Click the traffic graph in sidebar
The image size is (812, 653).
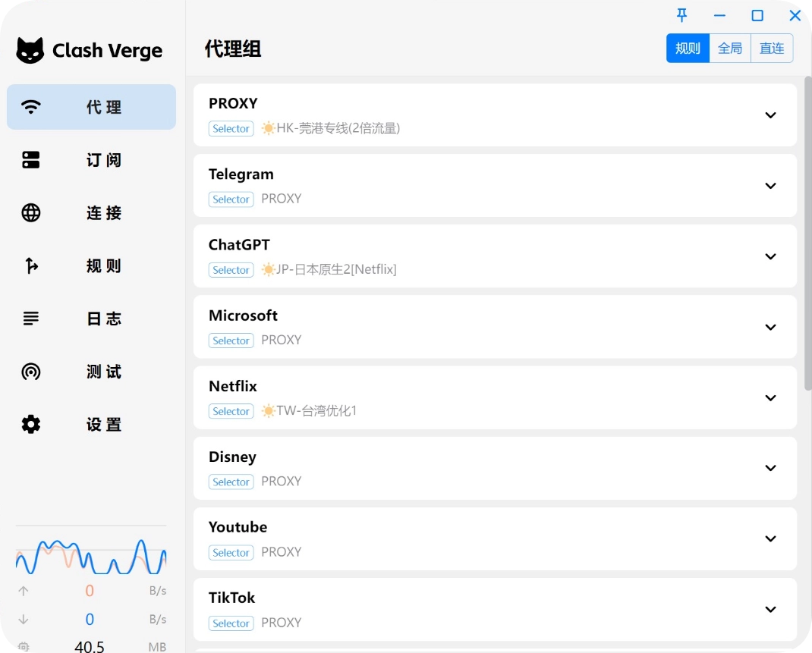click(91, 557)
